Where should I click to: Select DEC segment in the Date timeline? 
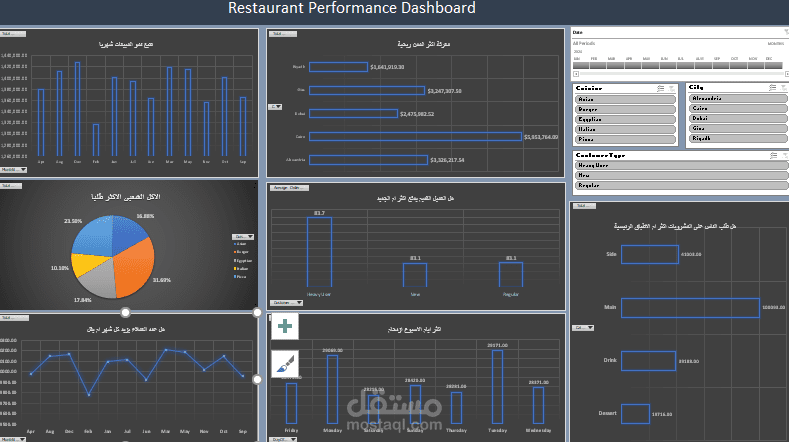pyautogui.click(x=772, y=65)
